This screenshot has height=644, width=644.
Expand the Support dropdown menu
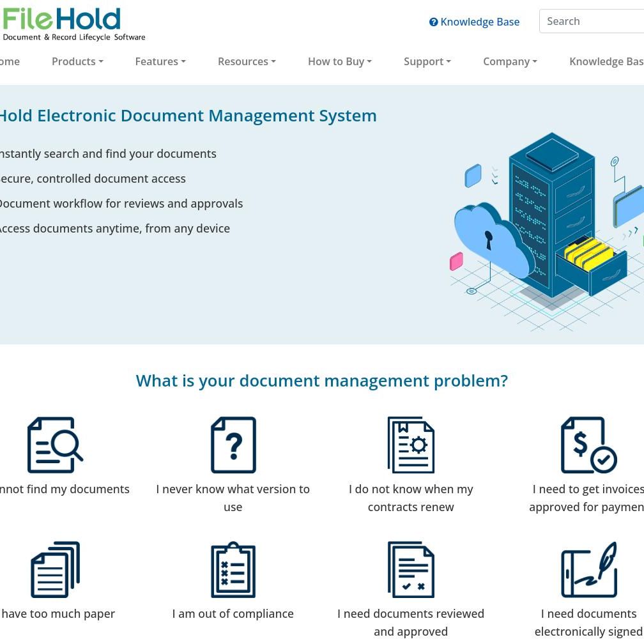click(427, 61)
